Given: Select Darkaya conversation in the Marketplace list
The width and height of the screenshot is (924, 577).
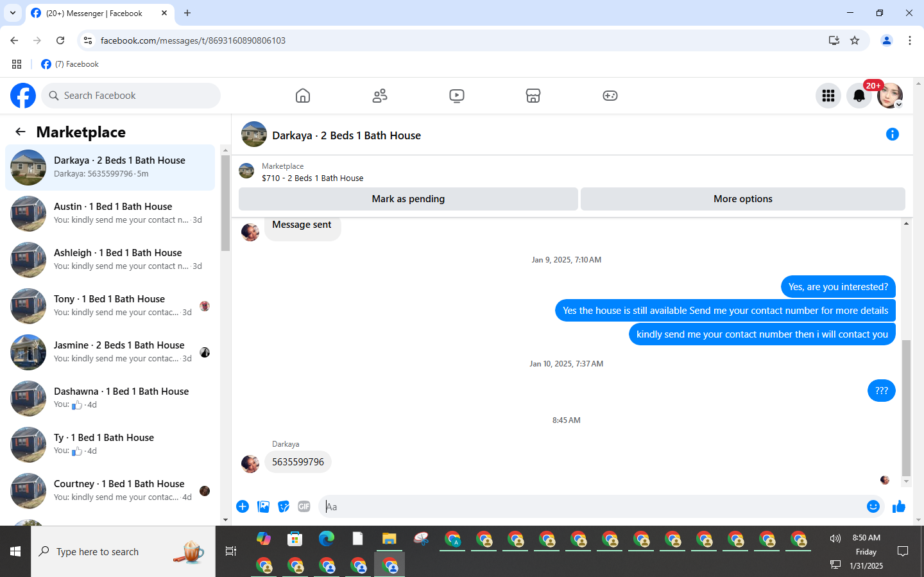Looking at the screenshot, I should click(110, 168).
